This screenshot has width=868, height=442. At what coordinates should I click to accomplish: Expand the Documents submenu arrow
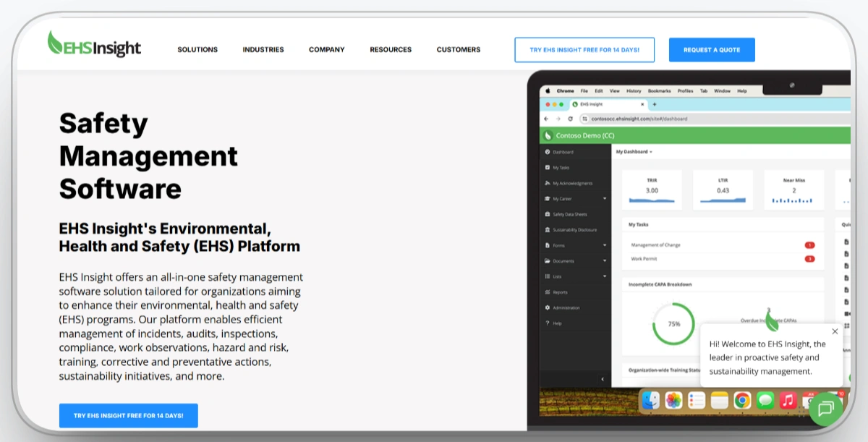(605, 261)
